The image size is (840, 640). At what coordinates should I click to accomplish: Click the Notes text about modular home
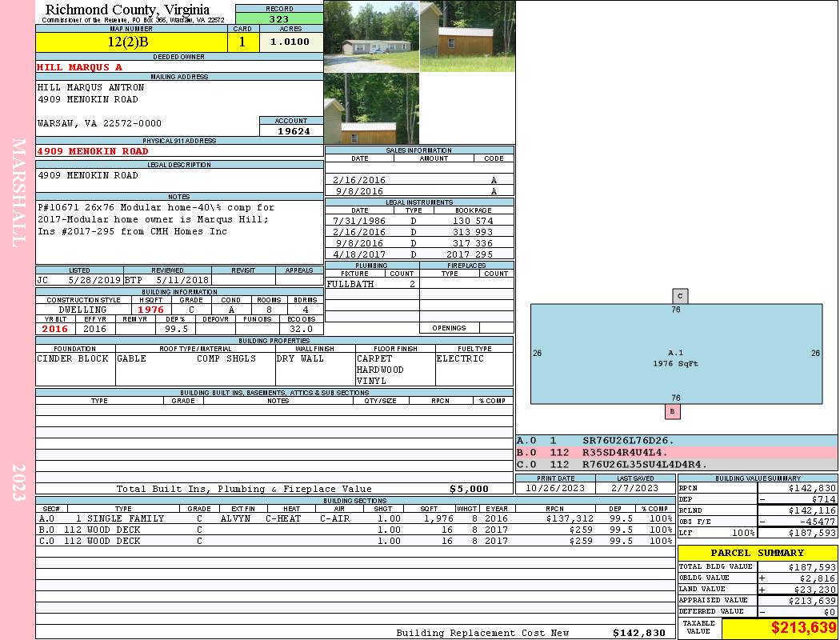(154, 219)
